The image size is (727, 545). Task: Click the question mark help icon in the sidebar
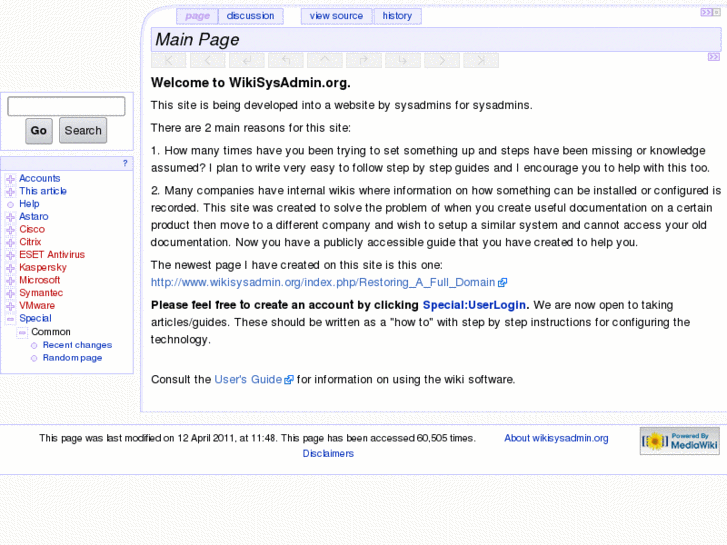[x=125, y=163]
